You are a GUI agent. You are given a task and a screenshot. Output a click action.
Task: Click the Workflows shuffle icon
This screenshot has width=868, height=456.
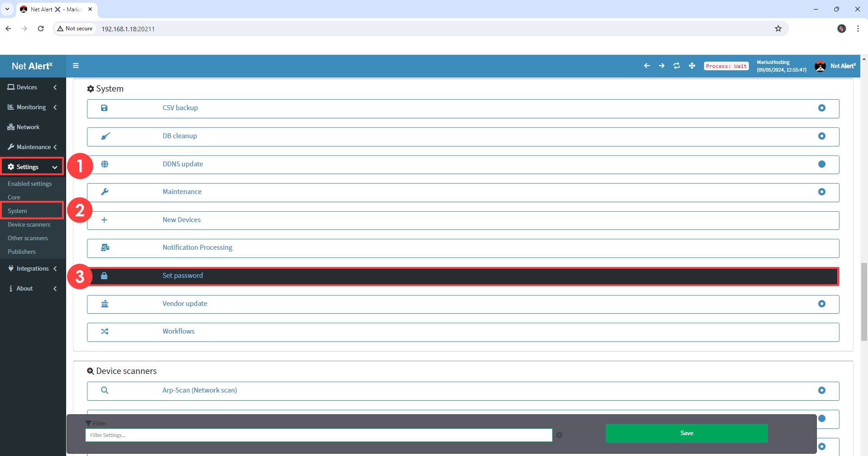tap(105, 331)
